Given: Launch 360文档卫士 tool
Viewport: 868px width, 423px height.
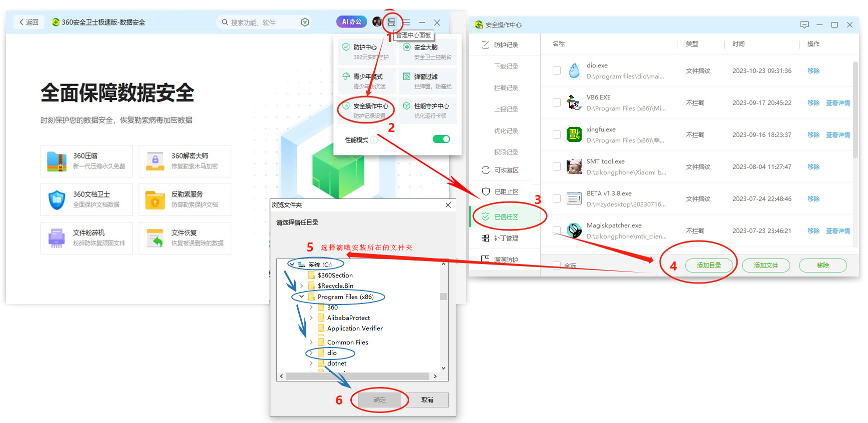Looking at the screenshot, I should (86, 199).
